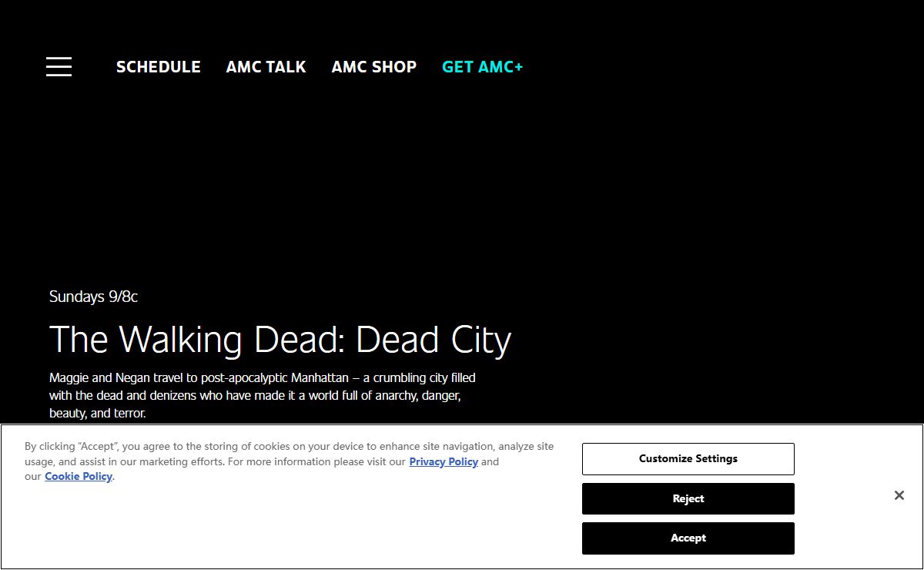Open The Walking Dead: Dead City title
The height and width of the screenshot is (570, 924).
pos(280,340)
